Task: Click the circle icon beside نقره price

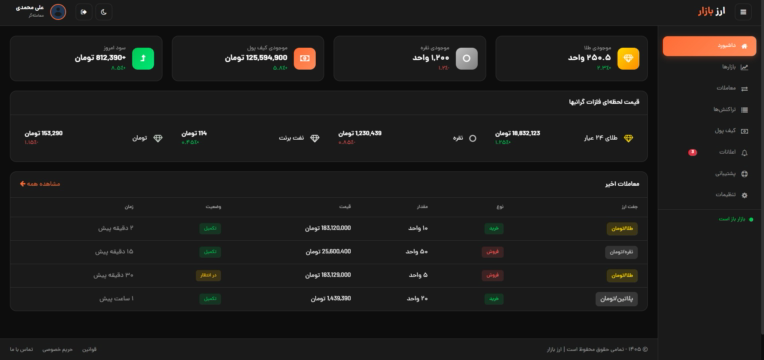Action: pos(472,138)
